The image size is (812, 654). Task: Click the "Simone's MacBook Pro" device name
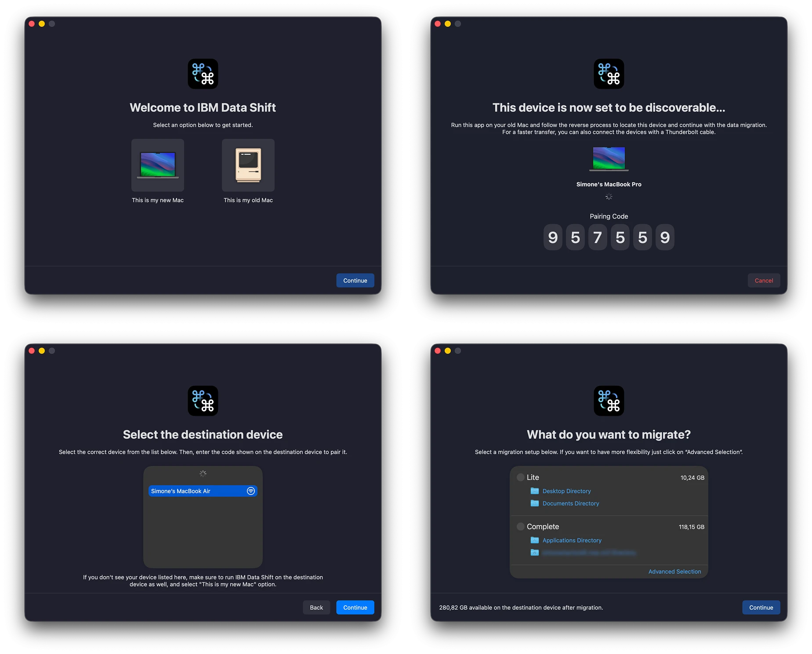pos(609,184)
